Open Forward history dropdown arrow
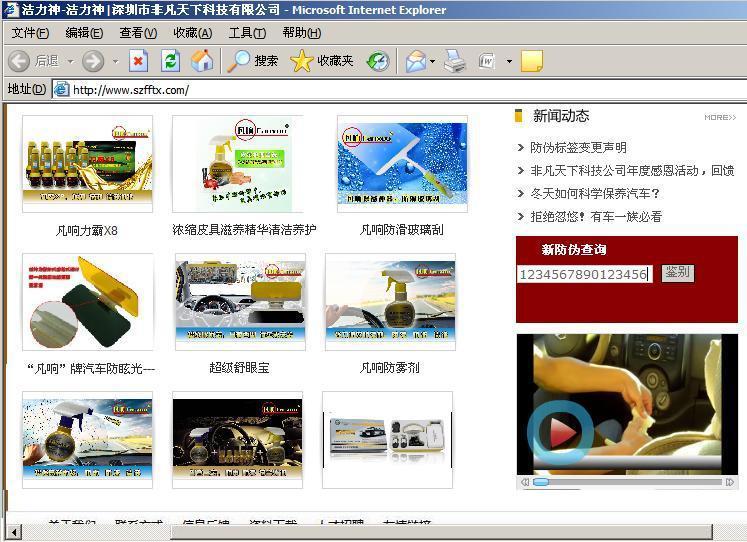747x542 pixels. 115,61
